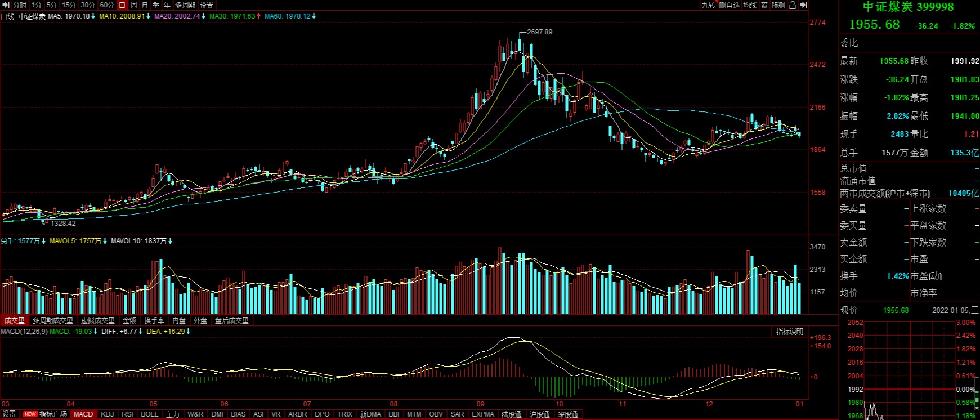
Task: Click the 1328.42 low price label
Action: [63, 224]
